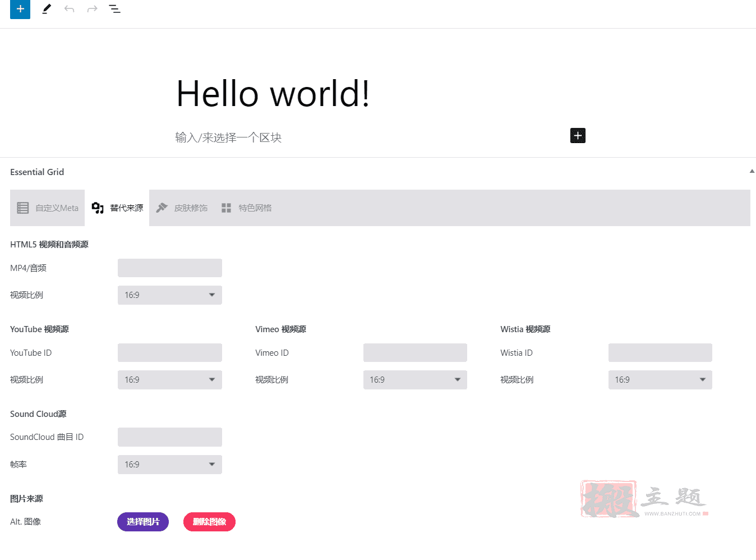This screenshot has width=756, height=560.
Task: Click the purple 选择图片 button
Action: pos(143,522)
